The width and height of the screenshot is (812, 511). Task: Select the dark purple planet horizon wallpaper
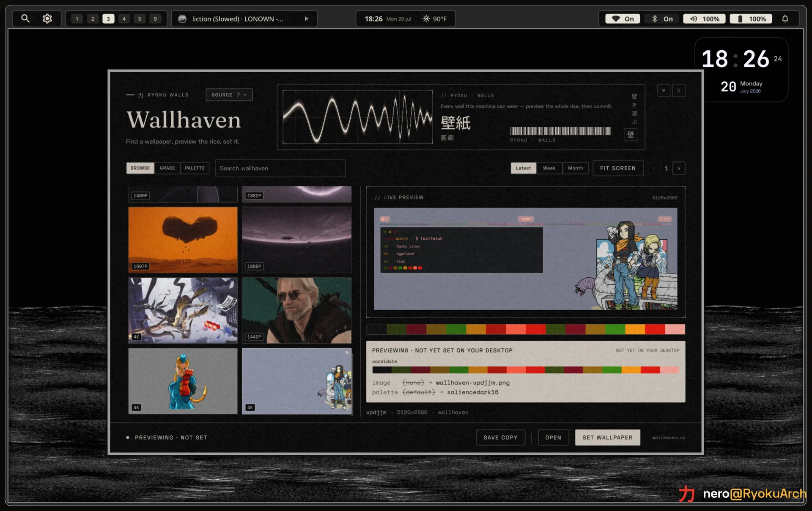coord(297,240)
